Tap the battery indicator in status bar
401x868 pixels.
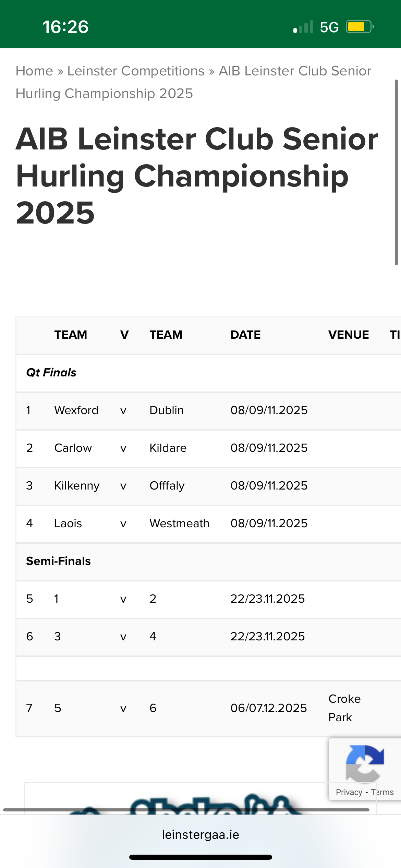click(360, 27)
